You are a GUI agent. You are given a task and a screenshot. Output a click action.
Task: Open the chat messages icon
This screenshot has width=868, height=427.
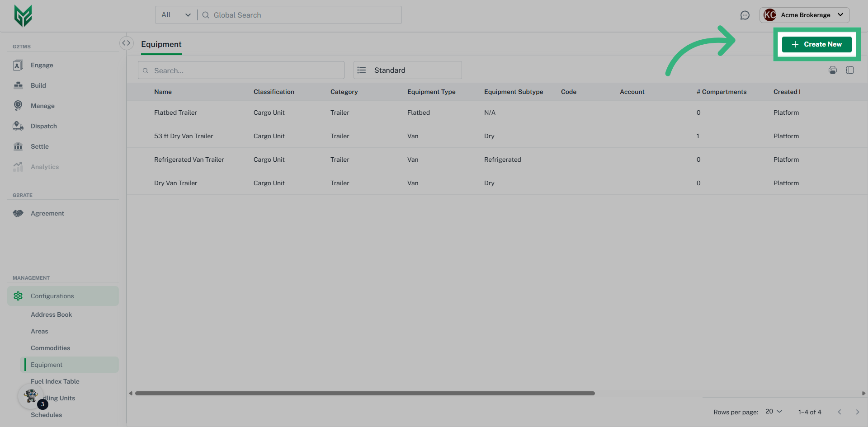(745, 15)
